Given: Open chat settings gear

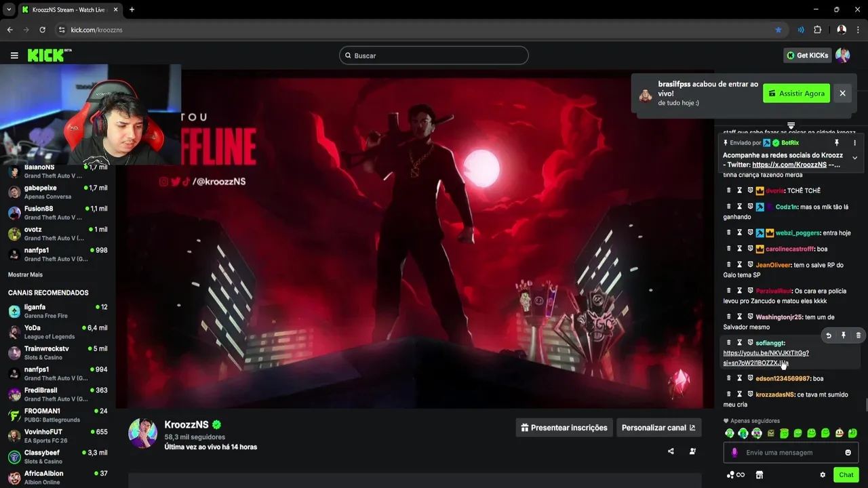Looking at the screenshot, I should (823, 475).
